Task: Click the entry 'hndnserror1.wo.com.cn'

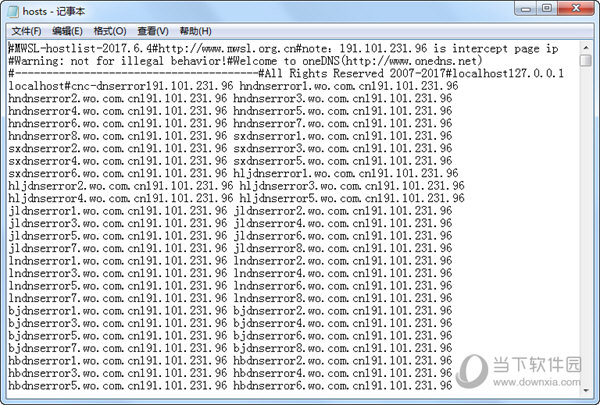Action: pyautogui.click(x=305, y=86)
